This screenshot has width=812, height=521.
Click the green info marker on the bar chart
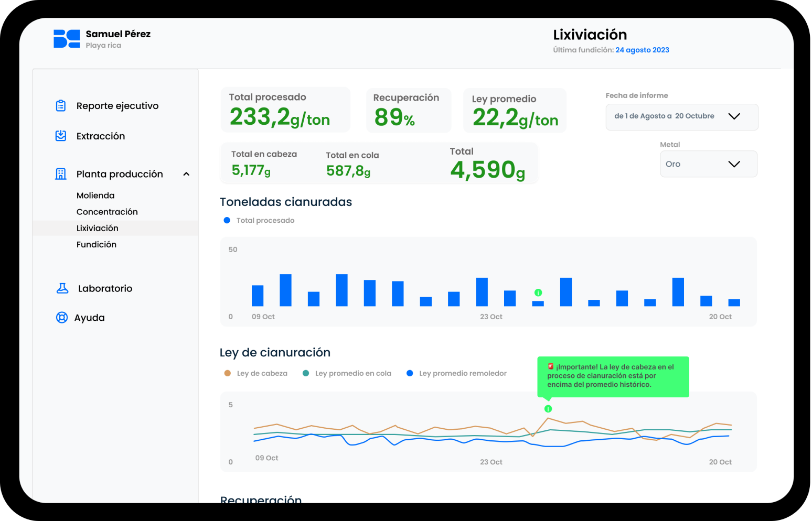(538, 294)
